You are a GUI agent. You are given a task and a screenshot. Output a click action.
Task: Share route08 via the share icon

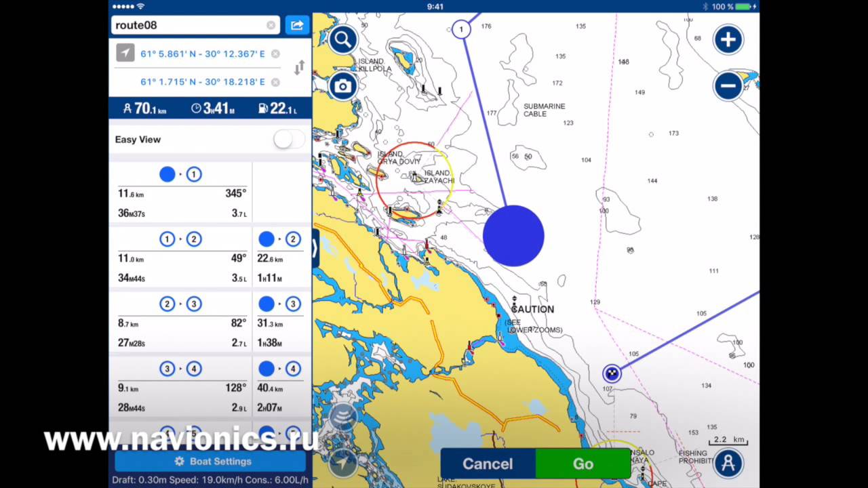point(297,25)
